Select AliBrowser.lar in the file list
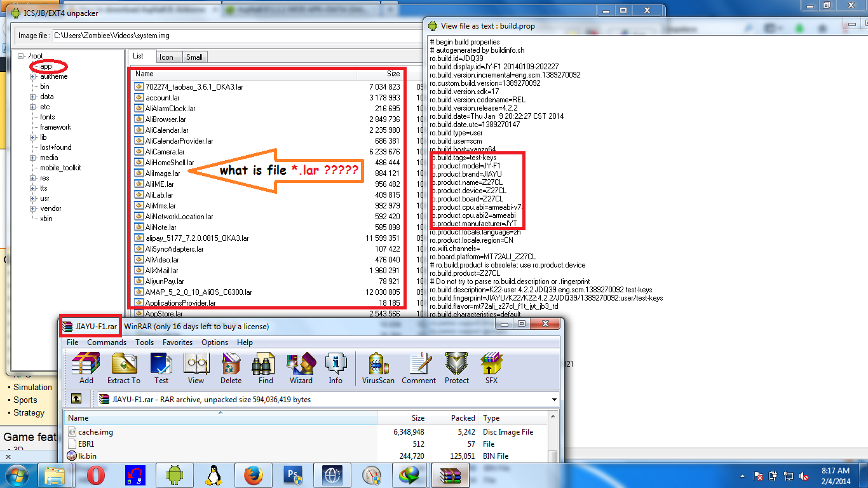868x488 pixels. pyautogui.click(x=166, y=119)
